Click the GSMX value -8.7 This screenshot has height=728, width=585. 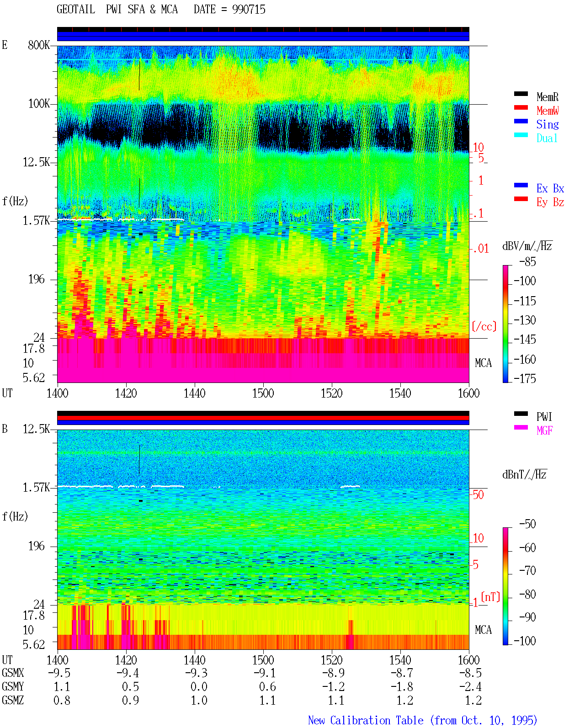(402, 673)
